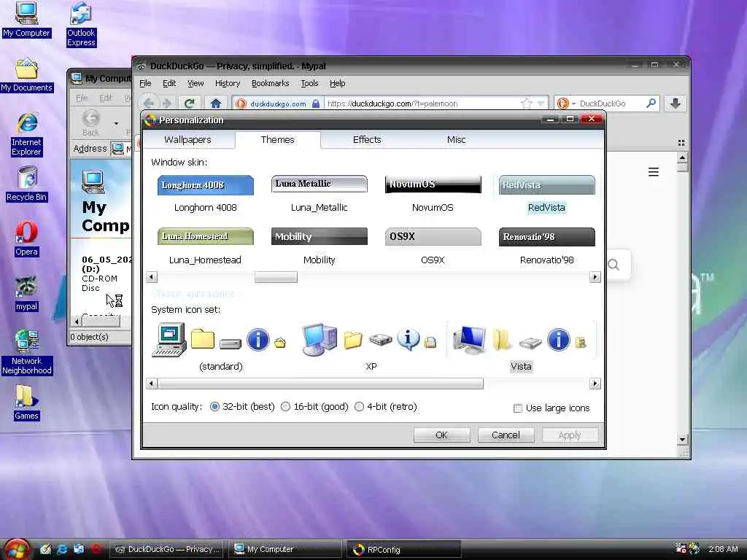
Task: Expand address bar history dropdown arrow
Action: click(541, 104)
